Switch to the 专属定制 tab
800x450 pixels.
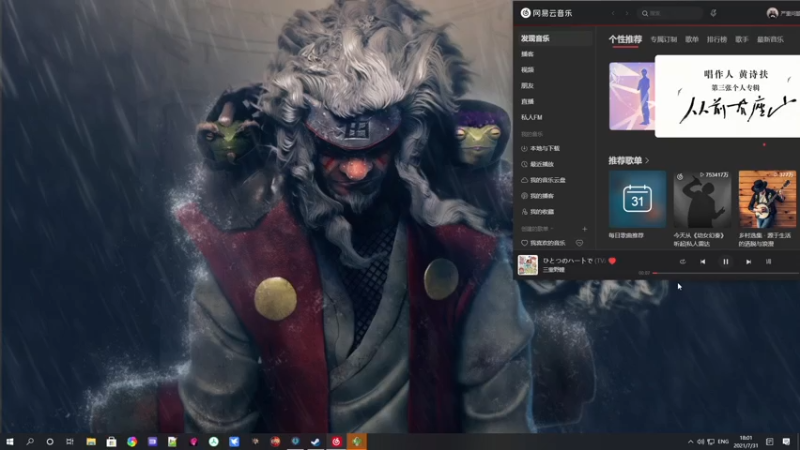point(663,39)
